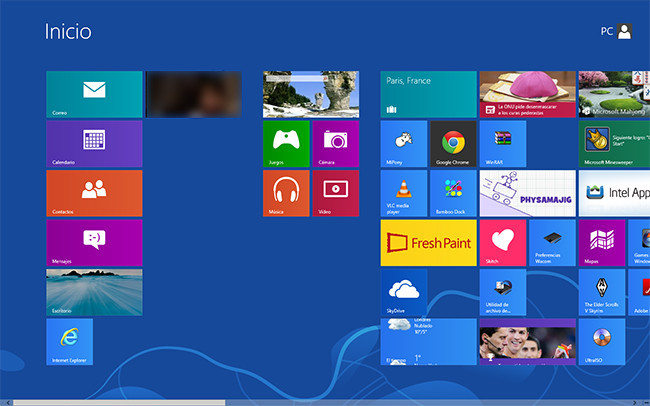Viewport: 650px width, 406px height.
Task: Launch Microsoft Mahjong tile
Action: [614, 94]
